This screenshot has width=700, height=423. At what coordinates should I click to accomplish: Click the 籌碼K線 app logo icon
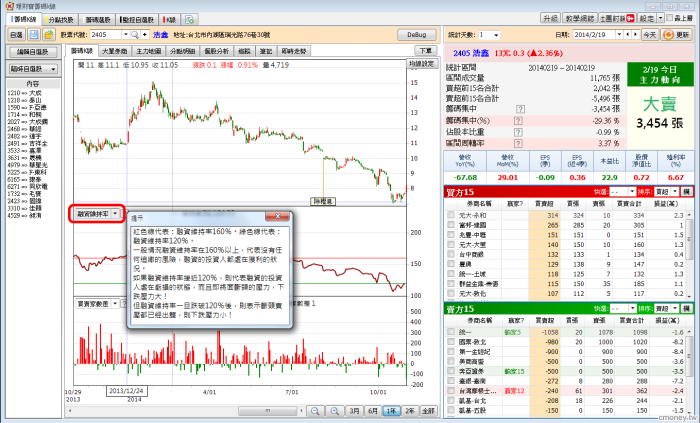tap(9, 6)
